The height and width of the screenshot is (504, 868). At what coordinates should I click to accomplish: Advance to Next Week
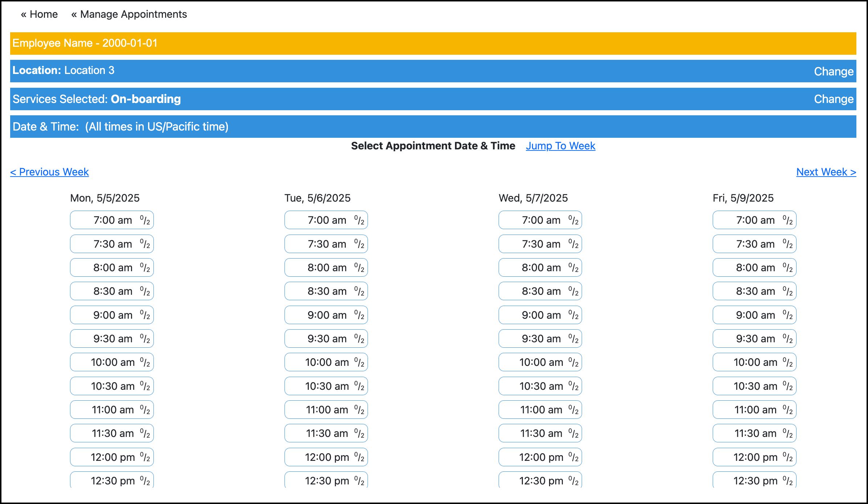(826, 172)
